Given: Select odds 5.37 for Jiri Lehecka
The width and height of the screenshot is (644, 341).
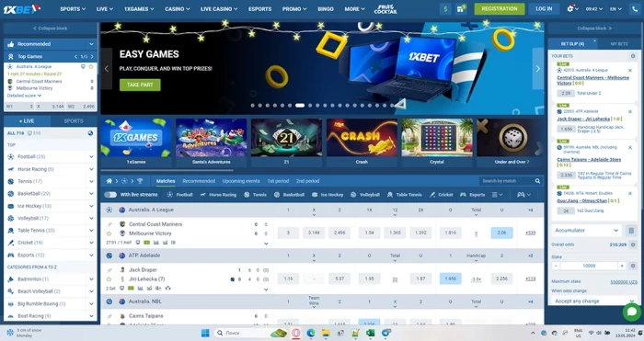Looking at the screenshot, I should coord(339,278).
